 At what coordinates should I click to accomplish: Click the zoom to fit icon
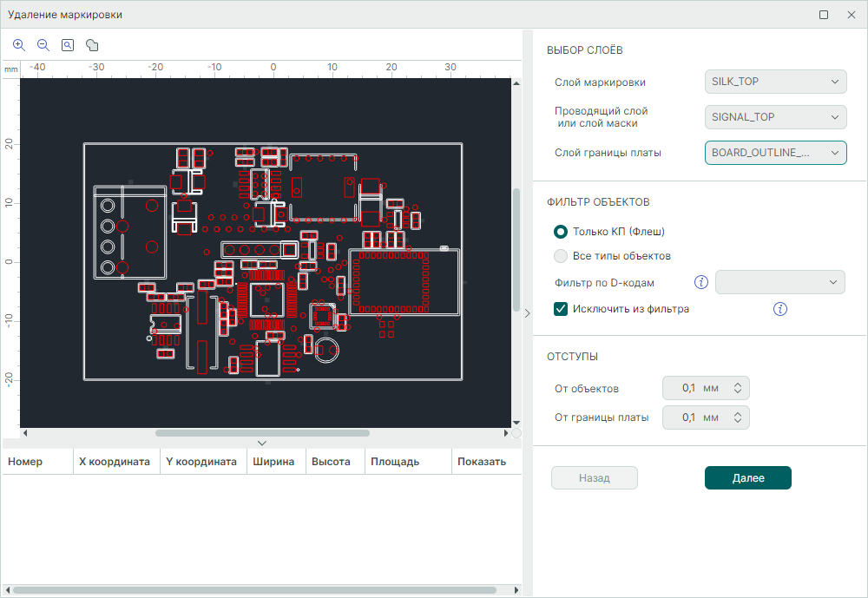(x=68, y=45)
